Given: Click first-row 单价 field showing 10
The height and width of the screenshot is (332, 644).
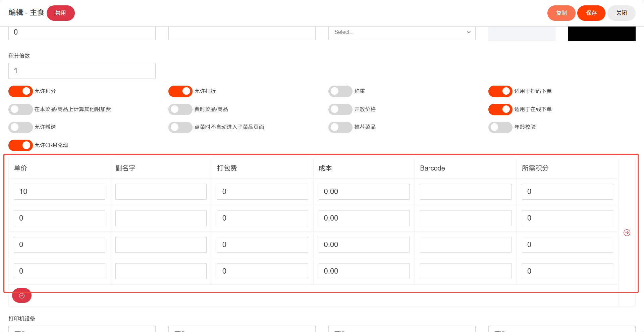Looking at the screenshot, I should [59, 192].
